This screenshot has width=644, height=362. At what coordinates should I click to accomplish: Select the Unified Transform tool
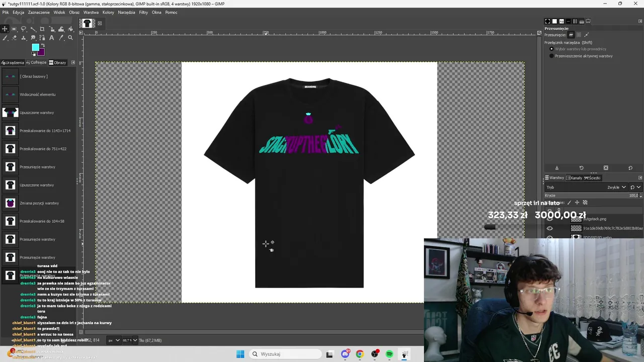click(52, 29)
